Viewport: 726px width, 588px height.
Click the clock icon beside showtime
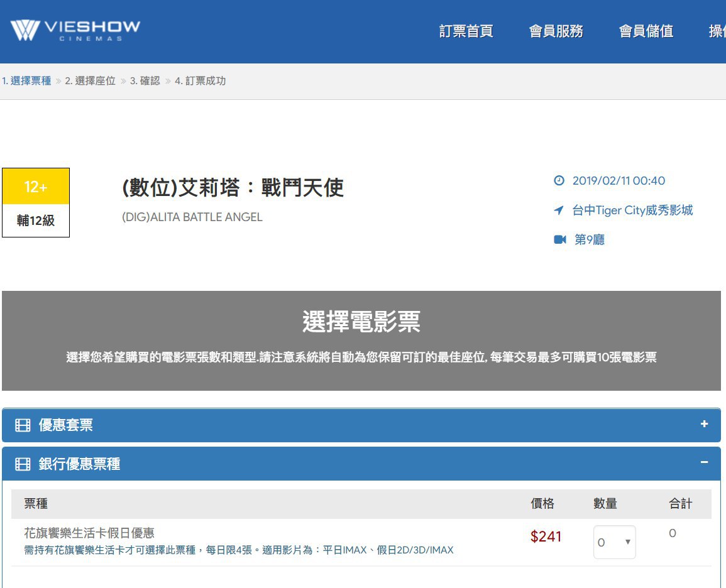pyautogui.click(x=559, y=181)
